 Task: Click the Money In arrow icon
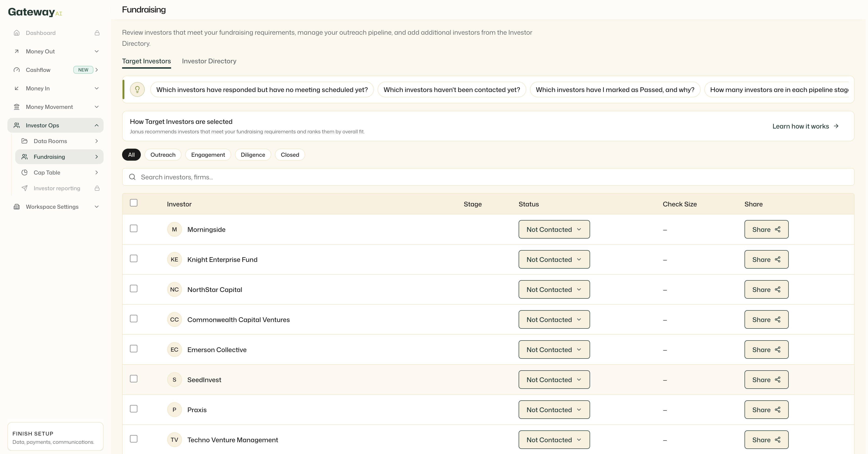16,88
